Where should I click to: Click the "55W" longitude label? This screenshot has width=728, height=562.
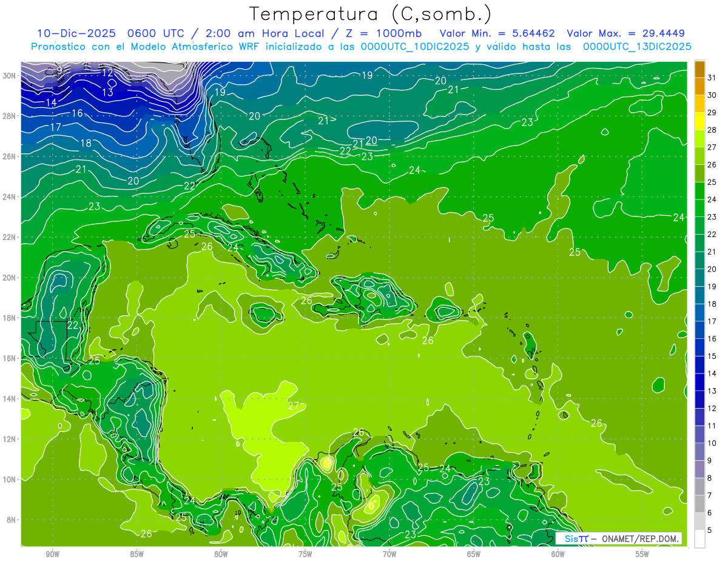pos(642,554)
